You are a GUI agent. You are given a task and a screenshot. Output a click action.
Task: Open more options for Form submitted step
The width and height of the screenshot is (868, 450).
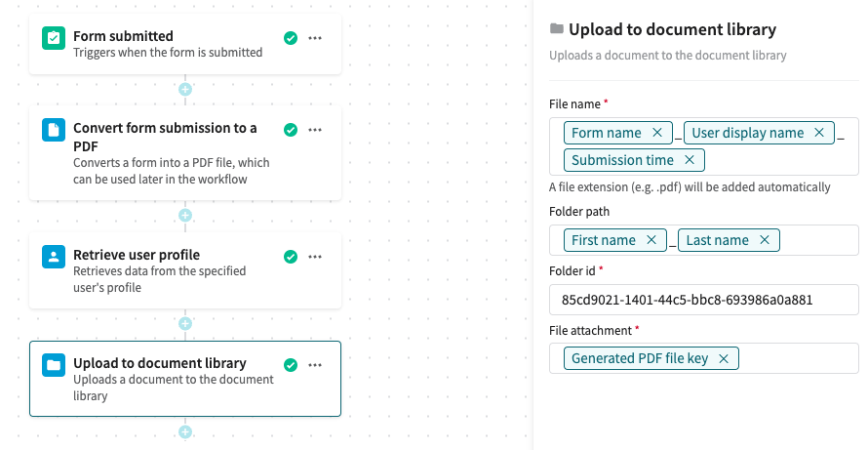(315, 38)
